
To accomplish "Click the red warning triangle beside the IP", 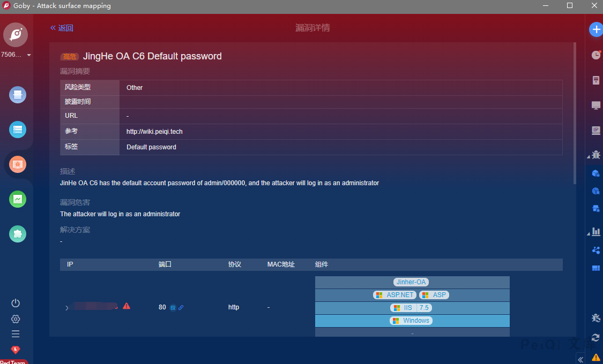I will pyautogui.click(x=126, y=306).
